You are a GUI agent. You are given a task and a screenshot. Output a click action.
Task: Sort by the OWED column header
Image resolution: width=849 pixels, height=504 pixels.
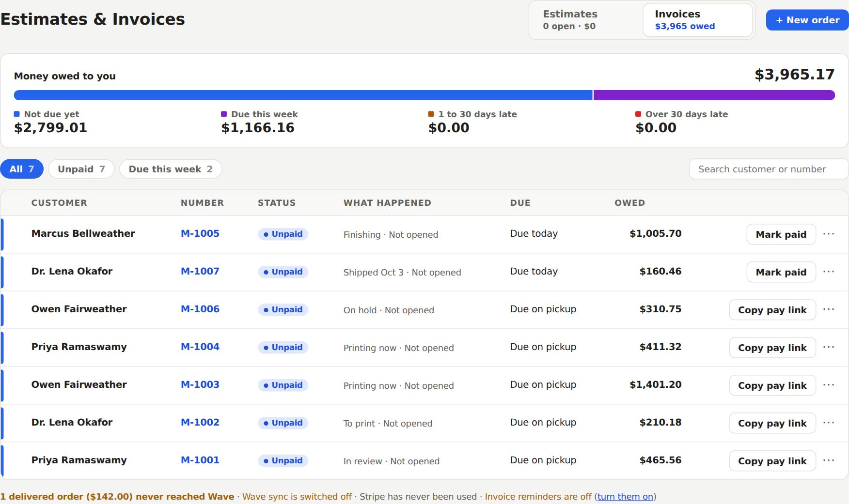click(629, 203)
